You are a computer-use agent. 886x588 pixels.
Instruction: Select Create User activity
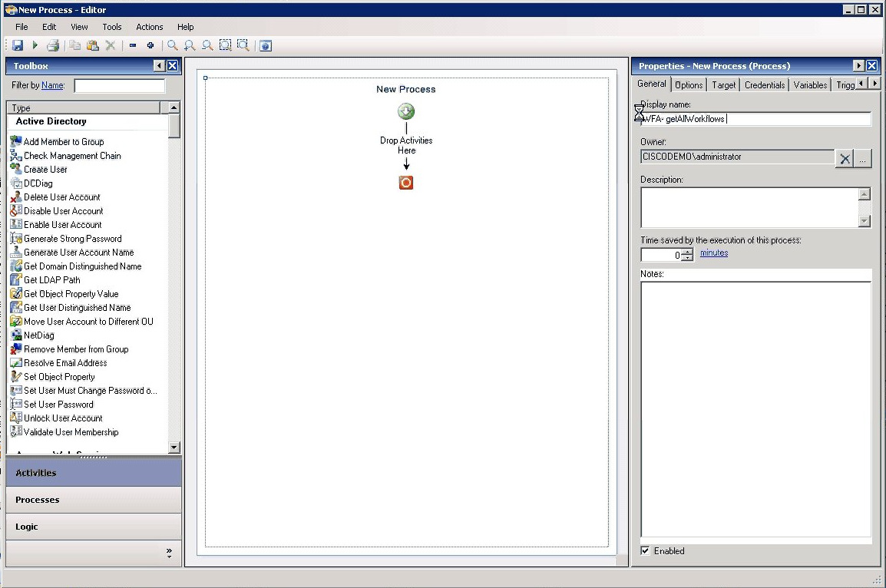click(x=39, y=170)
